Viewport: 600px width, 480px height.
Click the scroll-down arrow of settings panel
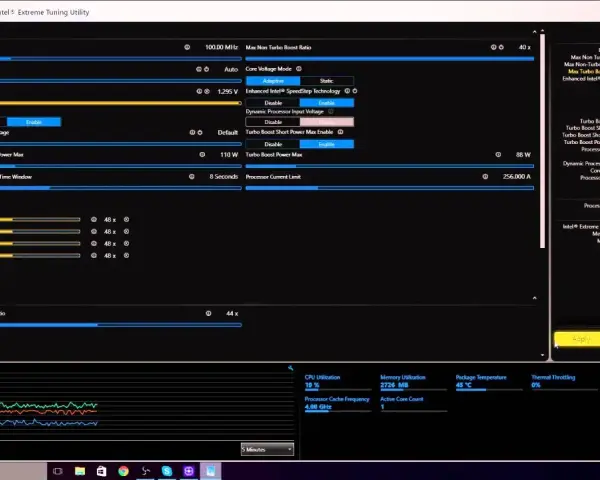point(542,355)
